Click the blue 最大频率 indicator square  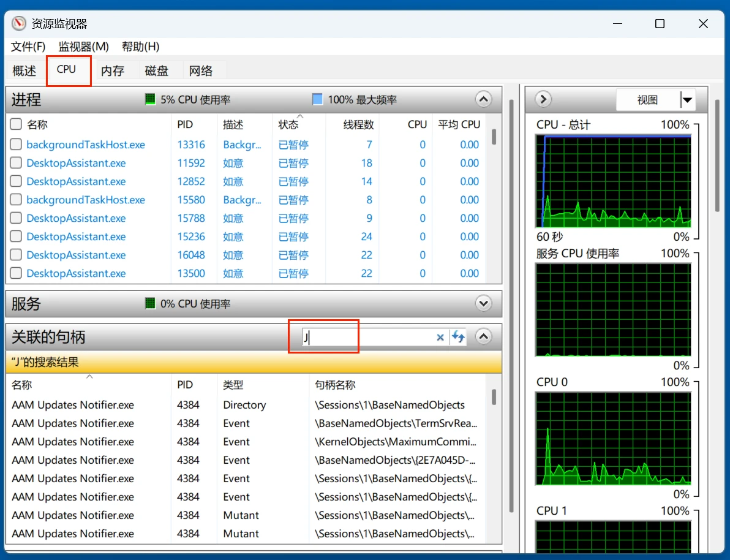tap(317, 99)
